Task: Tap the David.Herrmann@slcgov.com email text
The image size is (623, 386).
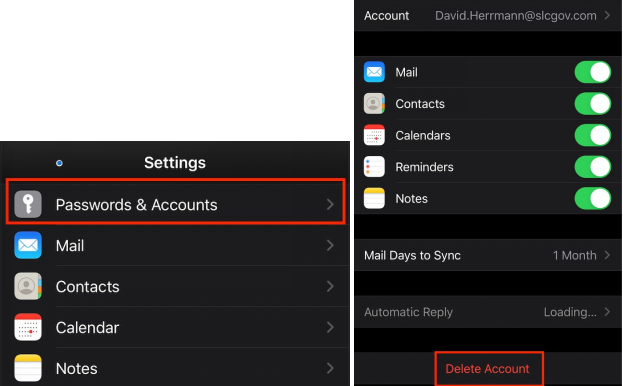Action: (516, 15)
